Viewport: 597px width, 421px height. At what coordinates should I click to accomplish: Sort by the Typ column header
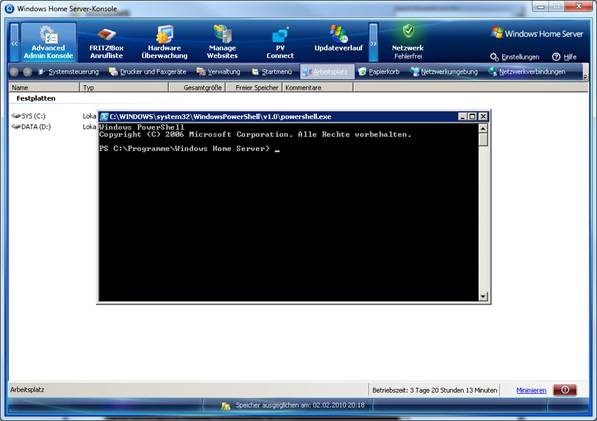(x=124, y=88)
